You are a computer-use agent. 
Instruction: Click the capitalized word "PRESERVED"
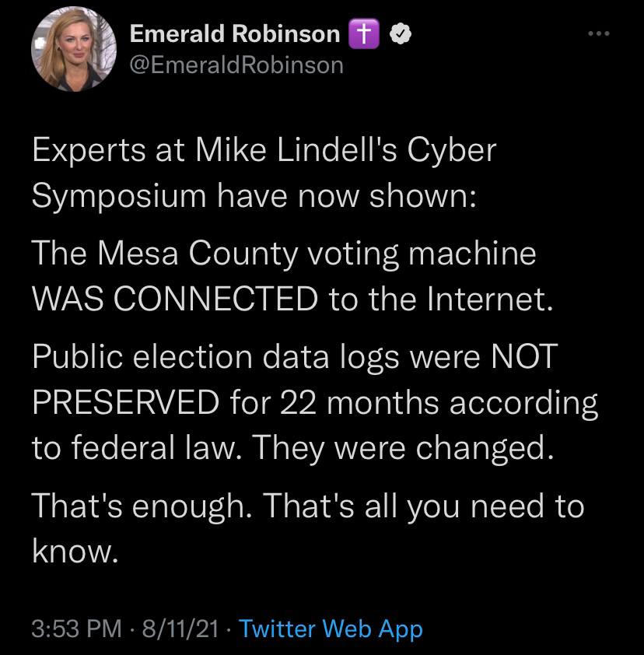pyautogui.click(x=125, y=405)
